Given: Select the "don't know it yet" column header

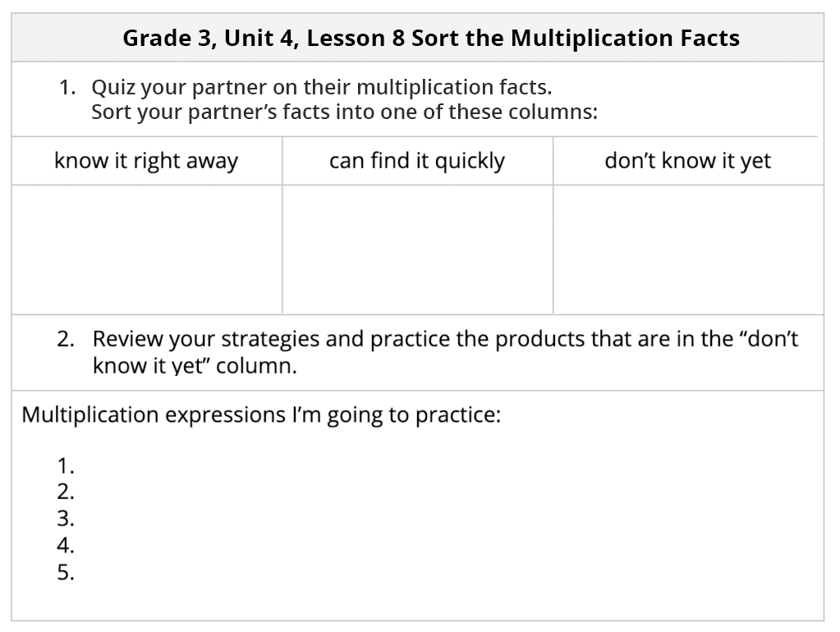Looking at the screenshot, I should coord(688,161).
